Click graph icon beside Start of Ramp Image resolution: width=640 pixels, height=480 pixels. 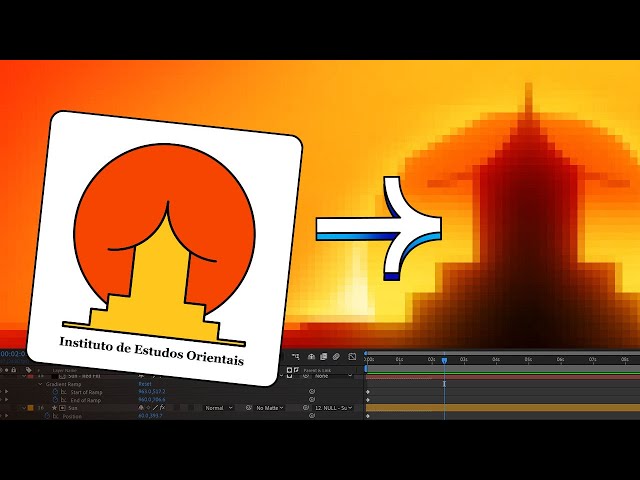pyautogui.click(x=63, y=392)
